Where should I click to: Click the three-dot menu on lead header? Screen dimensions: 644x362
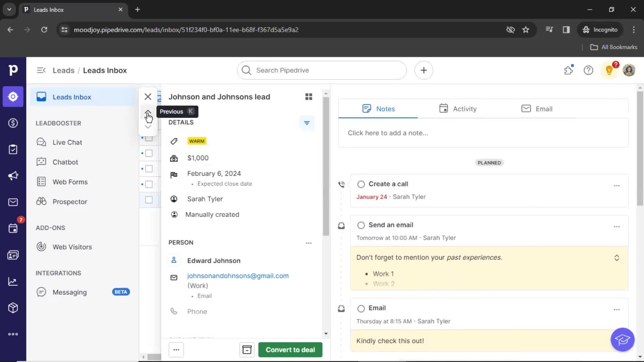[x=176, y=350]
